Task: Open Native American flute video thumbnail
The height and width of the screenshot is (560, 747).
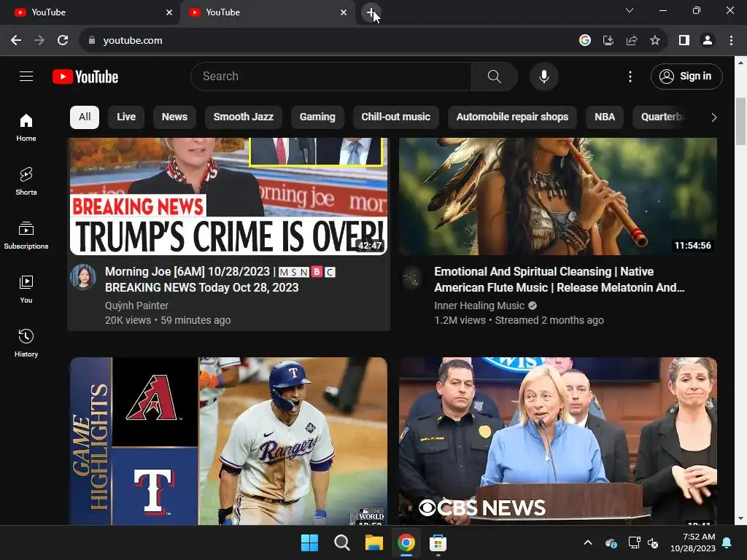Action: pyautogui.click(x=558, y=197)
